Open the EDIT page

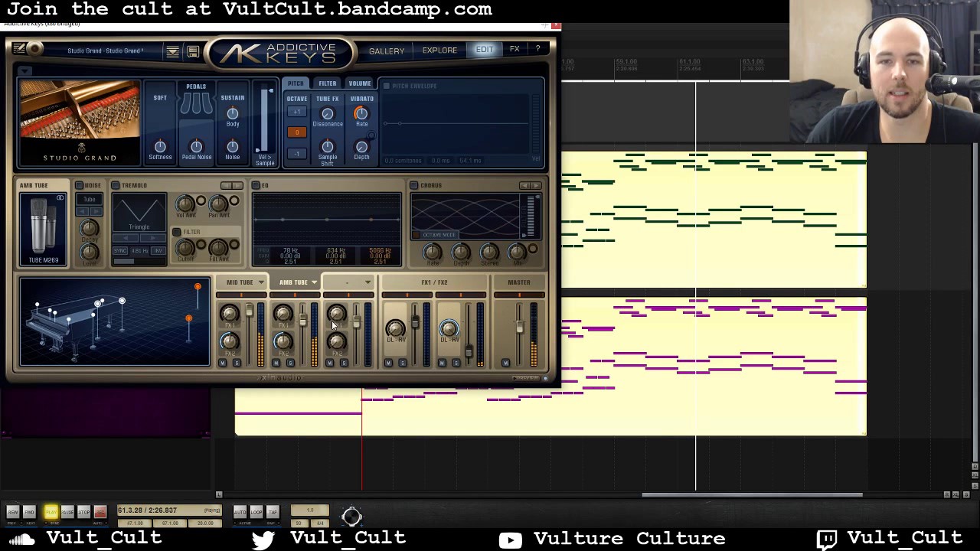pyautogui.click(x=485, y=50)
